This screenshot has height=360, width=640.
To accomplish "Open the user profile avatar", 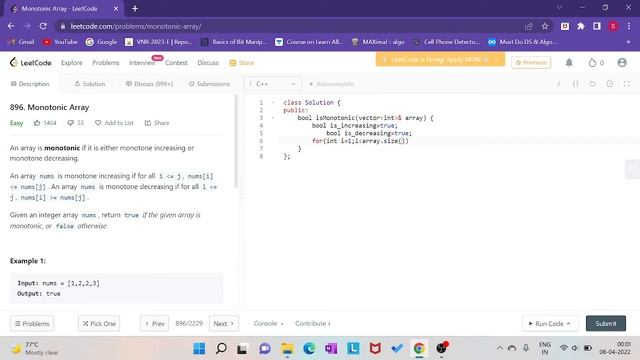I will 622,62.
